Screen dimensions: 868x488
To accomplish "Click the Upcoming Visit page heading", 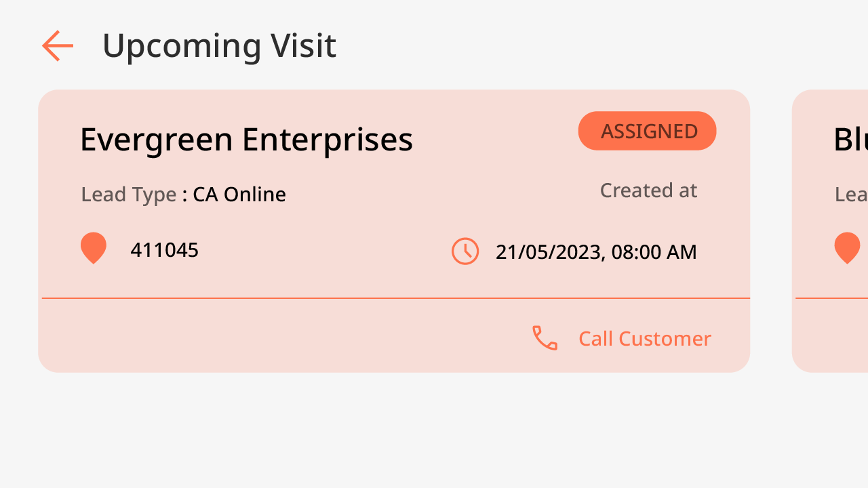I will coord(219,46).
